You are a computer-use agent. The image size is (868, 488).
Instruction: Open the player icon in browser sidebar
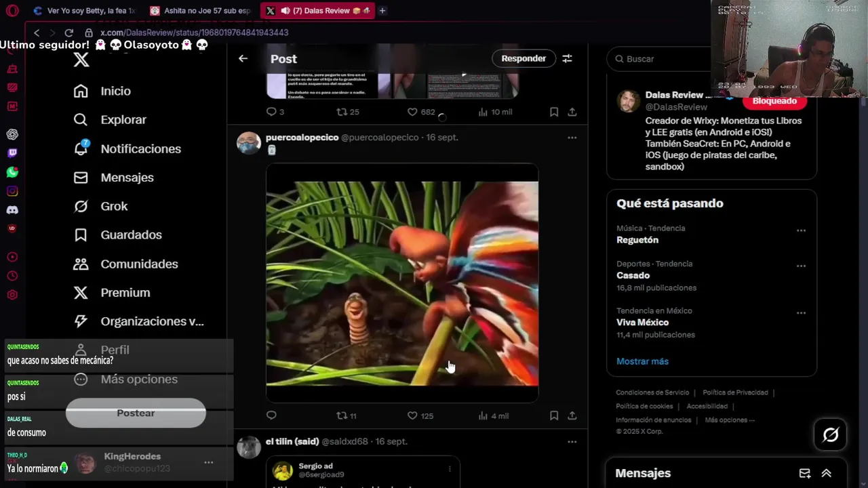(12, 257)
